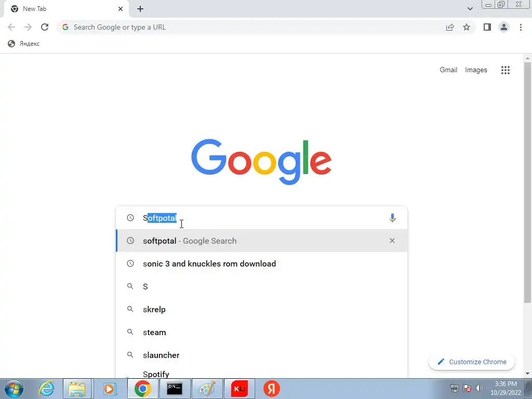This screenshot has height=399, width=532.
Task: Select the slauncher search suggestion
Action: (261, 355)
